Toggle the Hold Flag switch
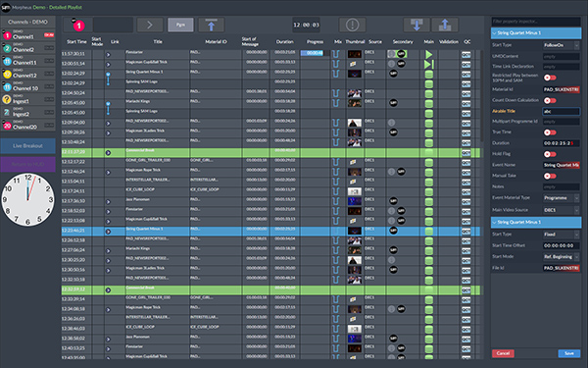Screen dimensions: 588x368 click(x=550, y=154)
